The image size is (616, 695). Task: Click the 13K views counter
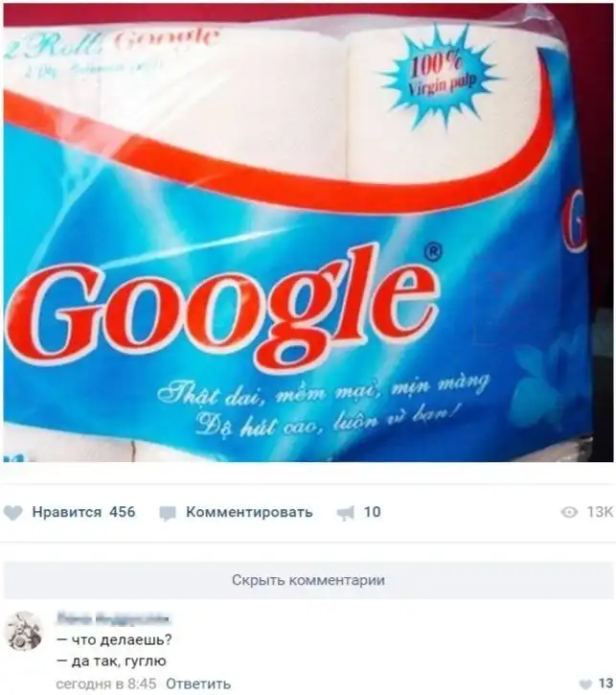click(600, 512)
